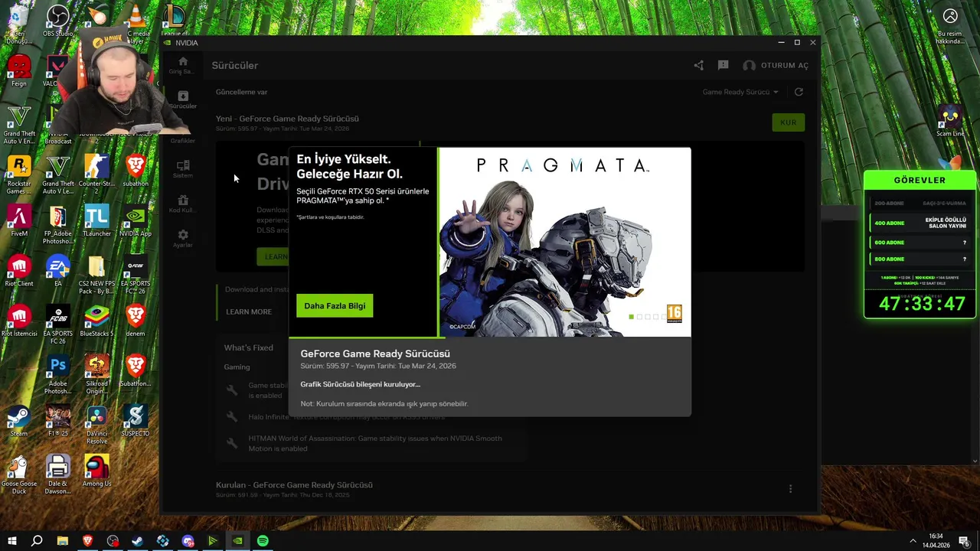Click Daha Fazla Bilgi button
Image resolution: width=980 pixels, height=551 pixels.
(x=335, y=306)
